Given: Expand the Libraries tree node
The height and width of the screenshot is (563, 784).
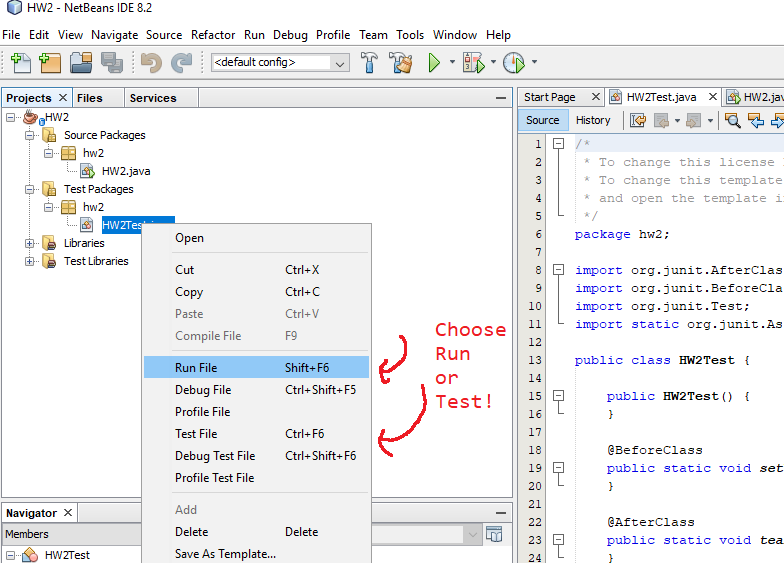Looking at the screenshot, I should pos(30,244).
